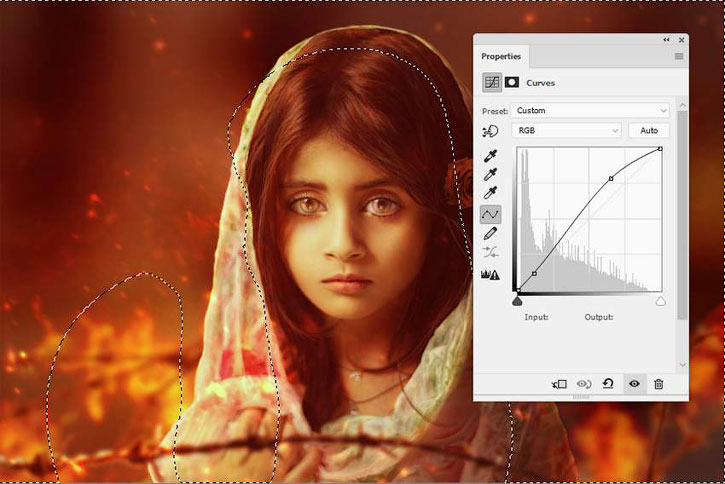Click the Properties panel scroll up arrow
The width and height of the screenshot is (725, 484).
point(682,106)
